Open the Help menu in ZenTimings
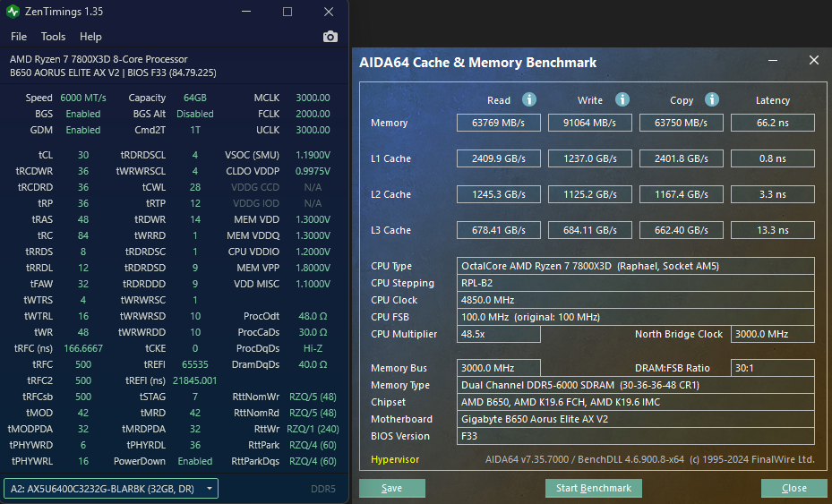This screenshot has width=832, height=504. tap(90, 37)
